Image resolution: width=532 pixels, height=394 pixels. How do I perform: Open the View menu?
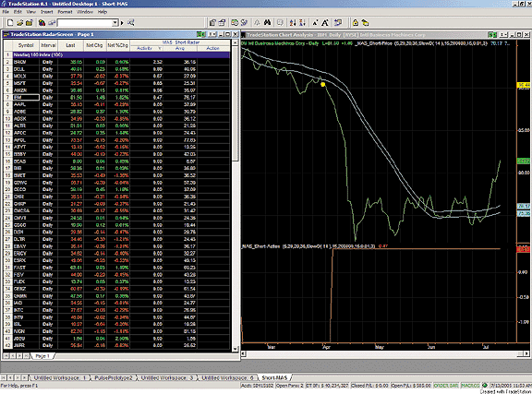(x=30, y=12)
